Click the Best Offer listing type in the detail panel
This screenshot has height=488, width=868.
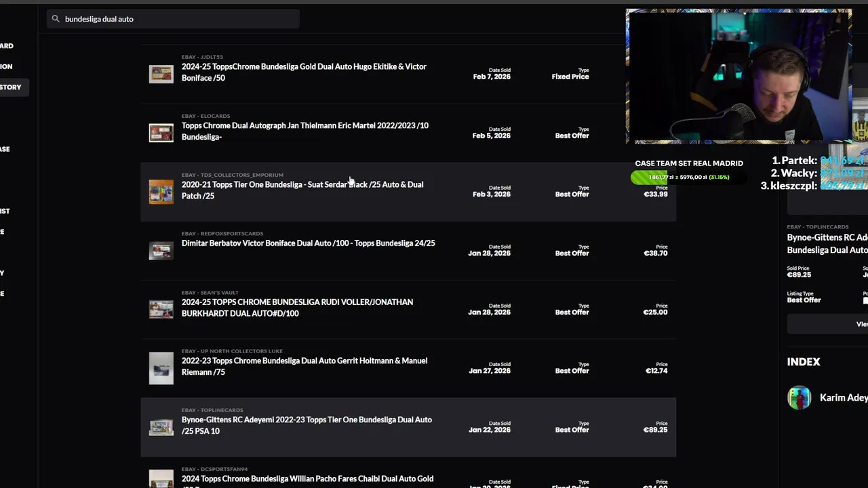pyautogui.click(x=804, y=300)
